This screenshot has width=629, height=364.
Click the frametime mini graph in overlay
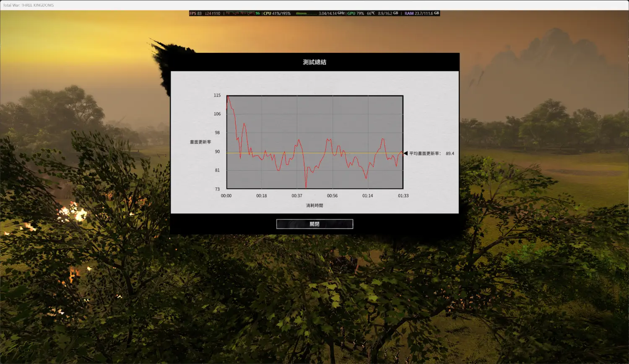pyautogui.click(x=240, y=13)
